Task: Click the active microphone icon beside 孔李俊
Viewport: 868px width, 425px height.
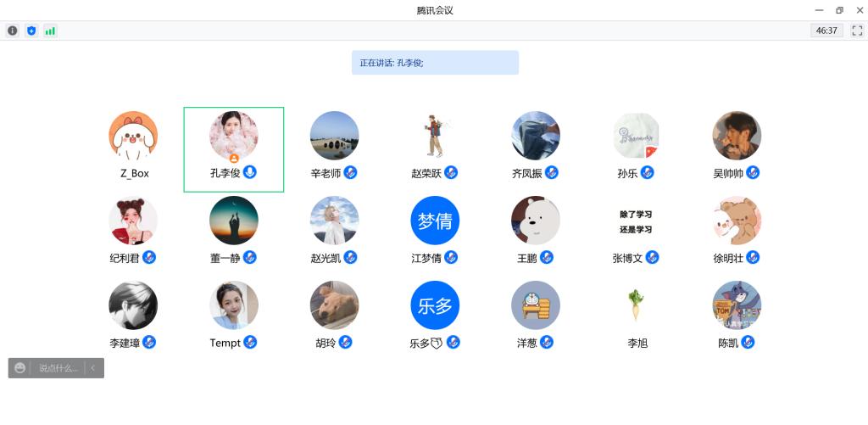Action: click(250, 172)
